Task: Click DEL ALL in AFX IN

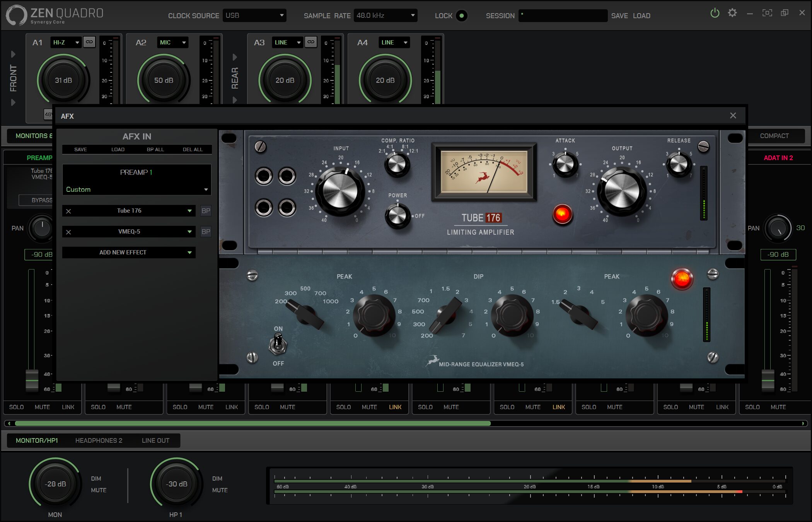Action: point(193,149)
